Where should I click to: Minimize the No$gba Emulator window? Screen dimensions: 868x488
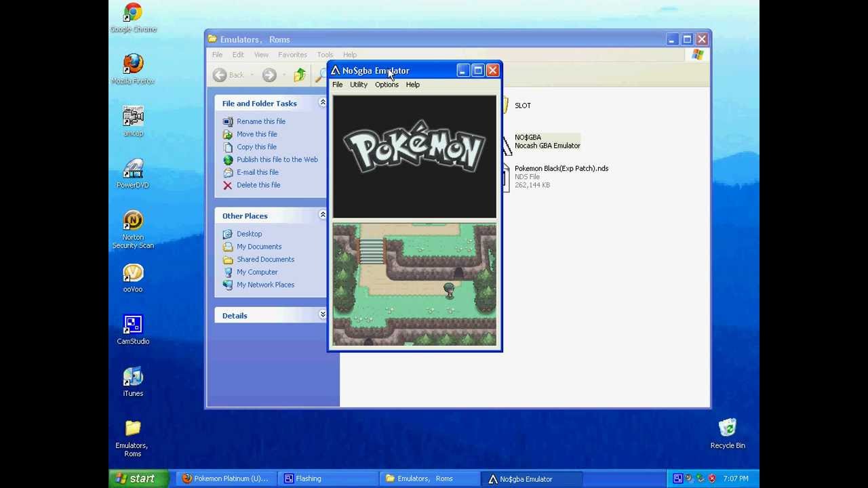pos(462,70)
